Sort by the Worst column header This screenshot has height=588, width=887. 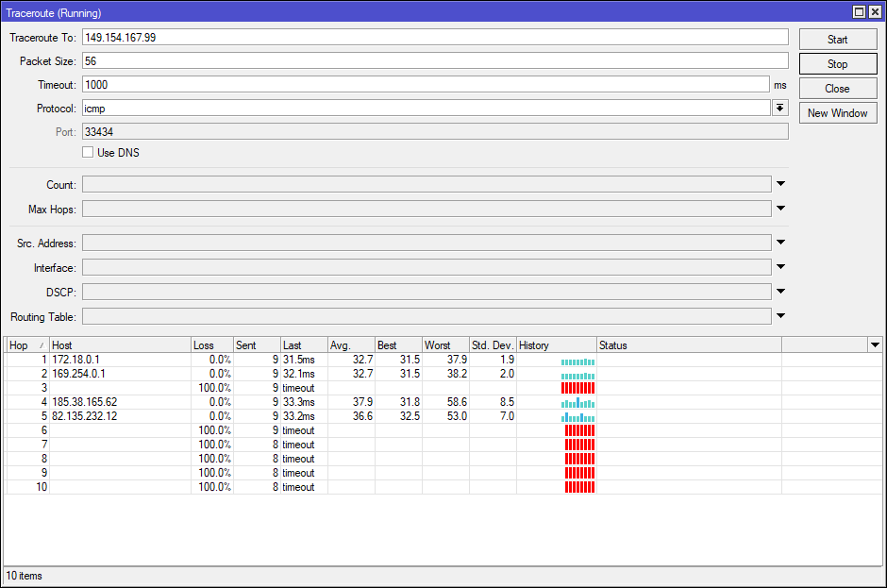point(445,345)
